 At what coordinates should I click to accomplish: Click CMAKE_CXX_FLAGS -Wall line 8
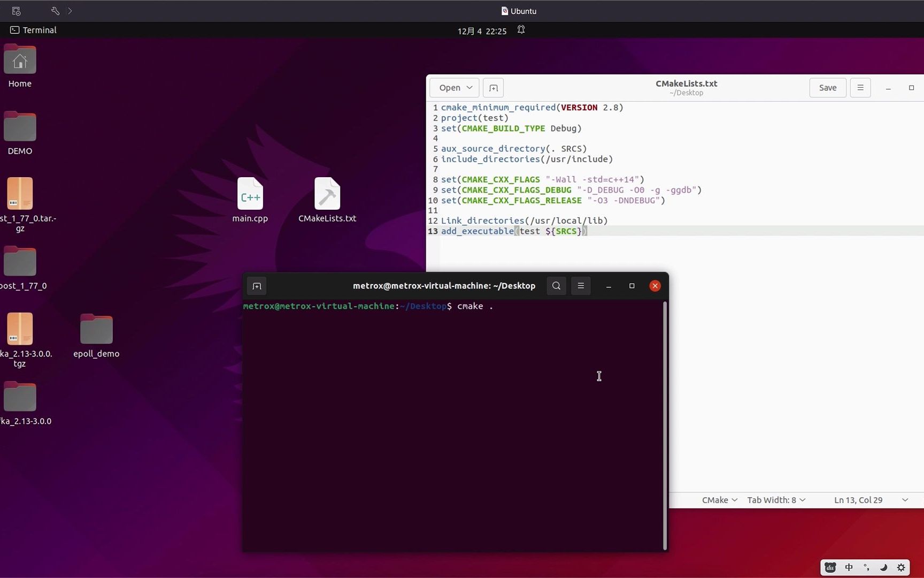(543, 179)
